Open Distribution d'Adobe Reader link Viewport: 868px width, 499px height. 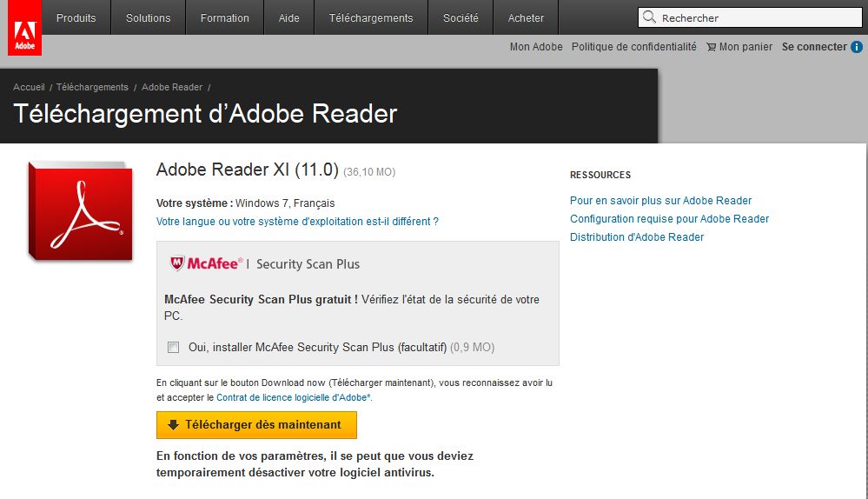point(637,237)
